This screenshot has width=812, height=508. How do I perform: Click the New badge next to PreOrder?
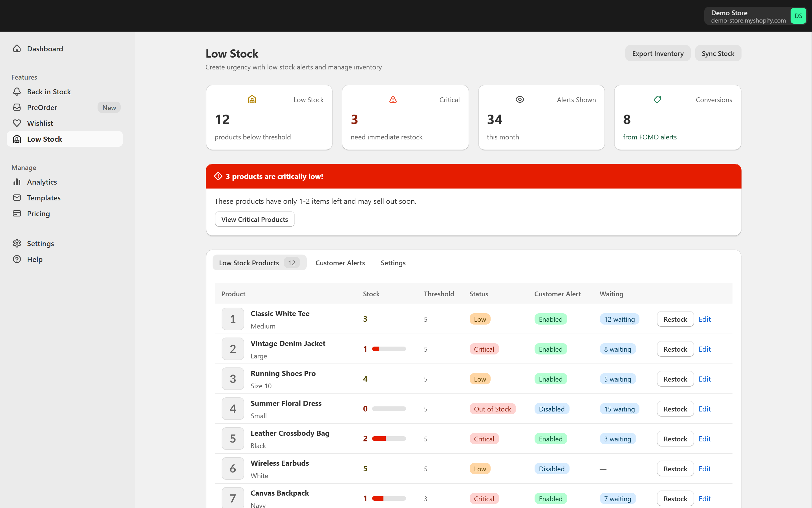coord(109,108)
